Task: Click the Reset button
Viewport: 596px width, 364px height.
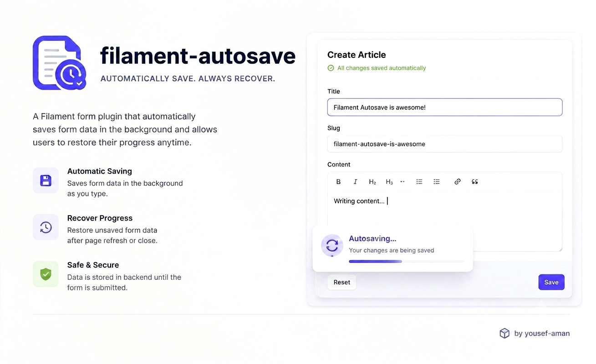Action: tap(342, 282)
